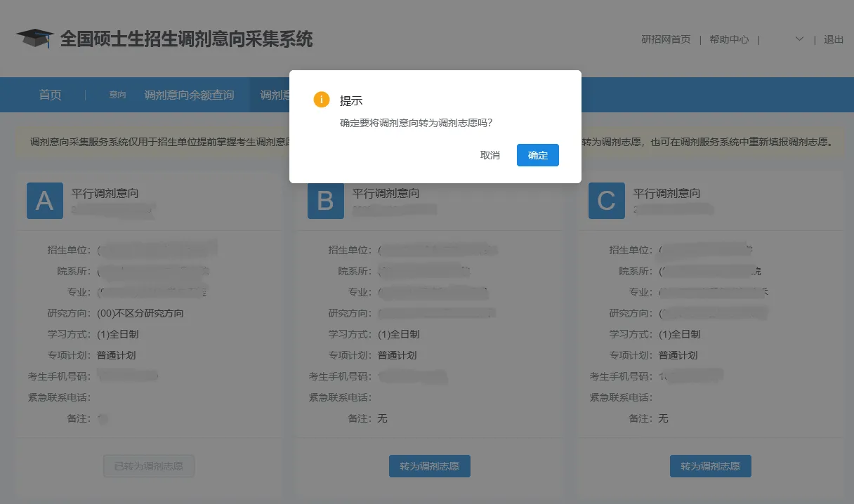Open the 帮助中心 link
The height and width of the screenshot is (504, 854).
(730, 39)
